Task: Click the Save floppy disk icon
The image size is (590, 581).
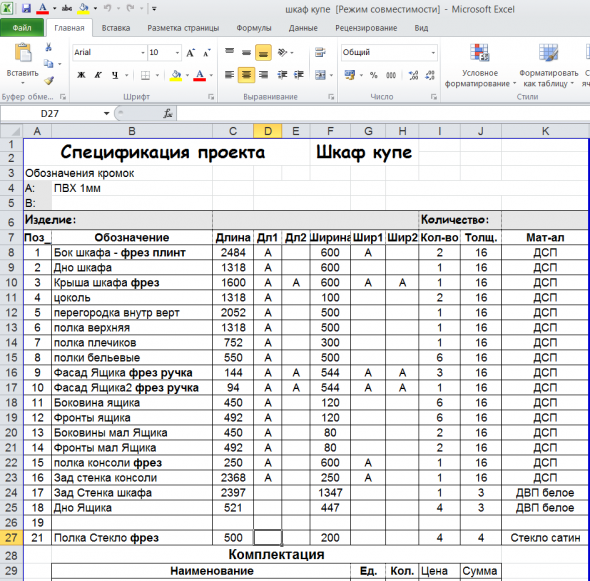Action: click(26, 8)
